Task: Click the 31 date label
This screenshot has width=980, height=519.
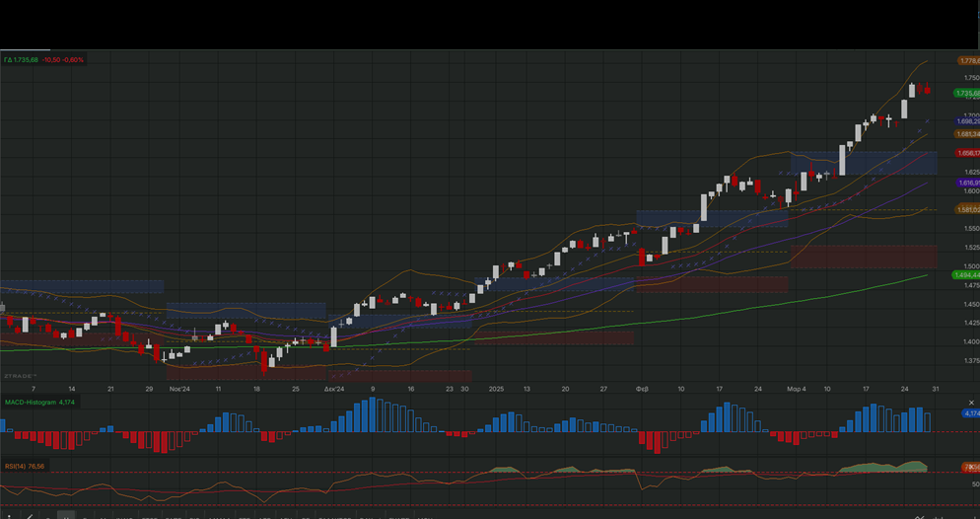Action: [936, 389]
